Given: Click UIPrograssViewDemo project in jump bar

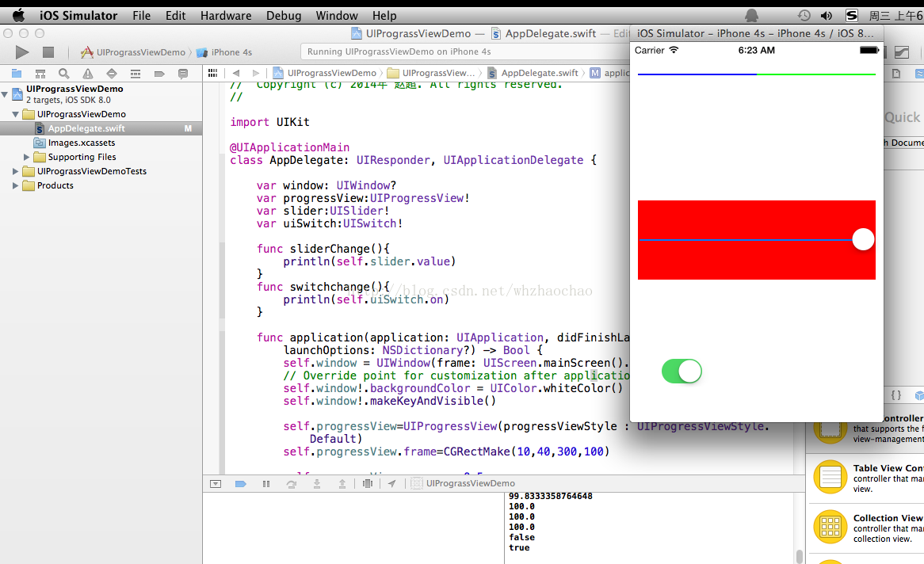Looking at the screenshot, I should click(x=325, y=73).
